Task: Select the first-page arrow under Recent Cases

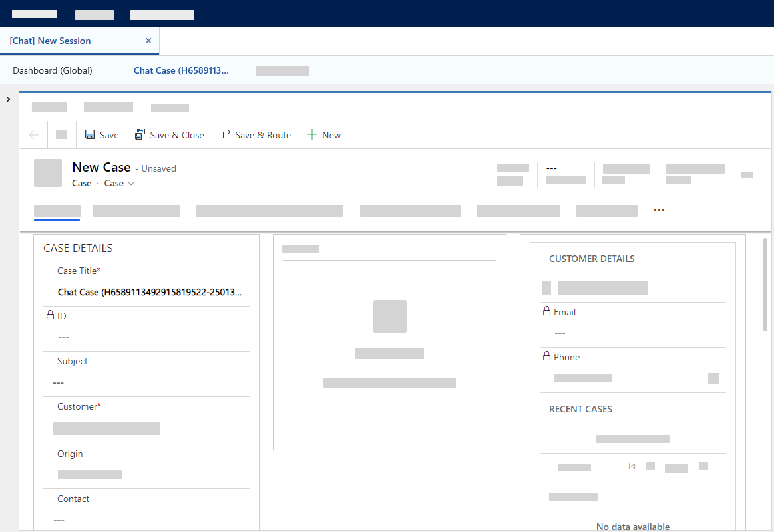Action: tap(631, 466)
